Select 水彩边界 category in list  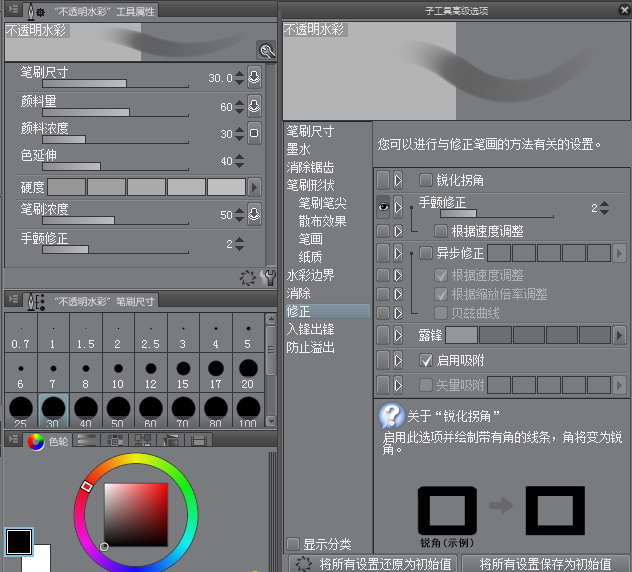(310, 275)
